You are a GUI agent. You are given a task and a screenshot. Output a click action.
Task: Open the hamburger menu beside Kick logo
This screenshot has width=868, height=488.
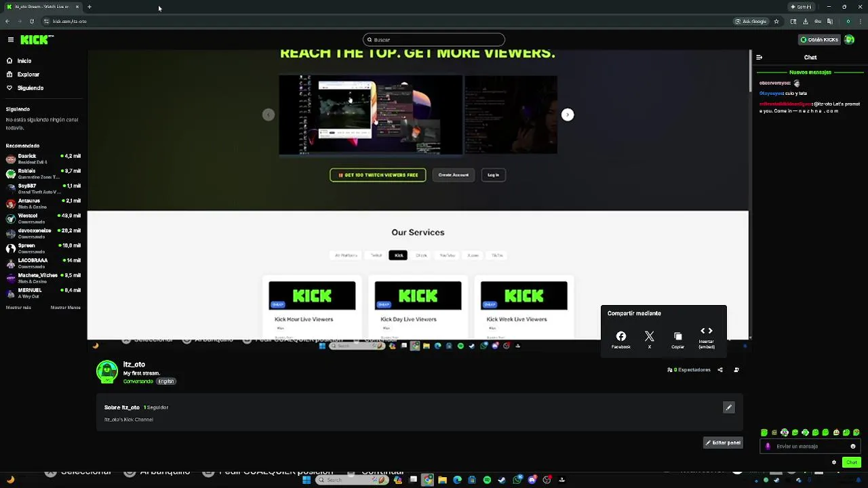tap(10, 40)
